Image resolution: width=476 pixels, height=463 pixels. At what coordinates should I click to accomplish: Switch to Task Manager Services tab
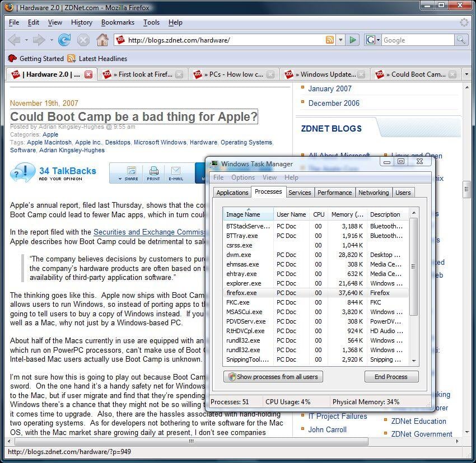pyautogui.click(x=300, y=193)
